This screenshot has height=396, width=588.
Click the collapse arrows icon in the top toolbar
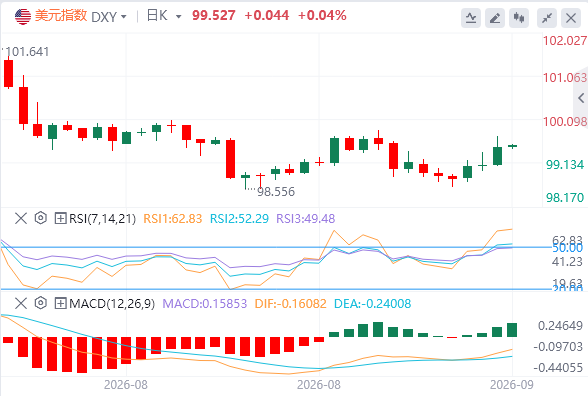tap(547, 18)
